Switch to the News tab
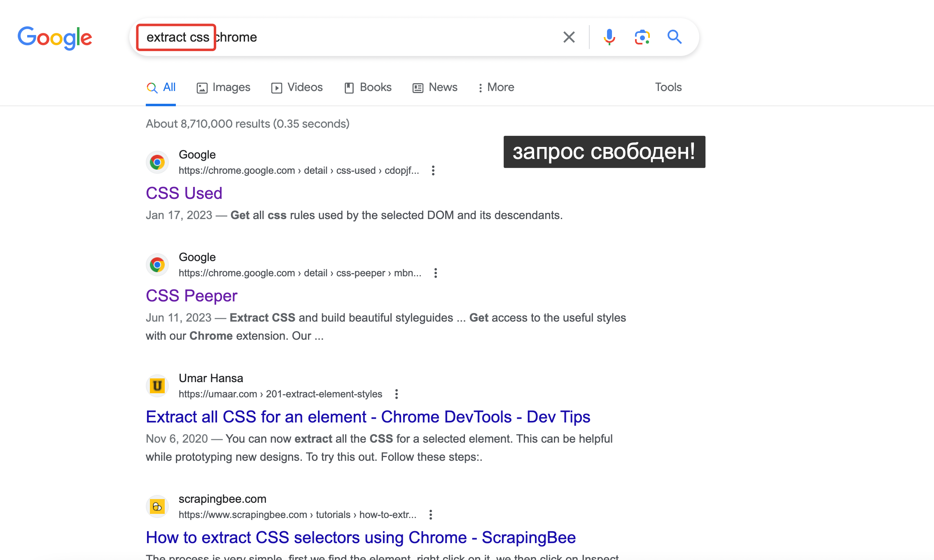934x560 pixels. pos(435,87)
